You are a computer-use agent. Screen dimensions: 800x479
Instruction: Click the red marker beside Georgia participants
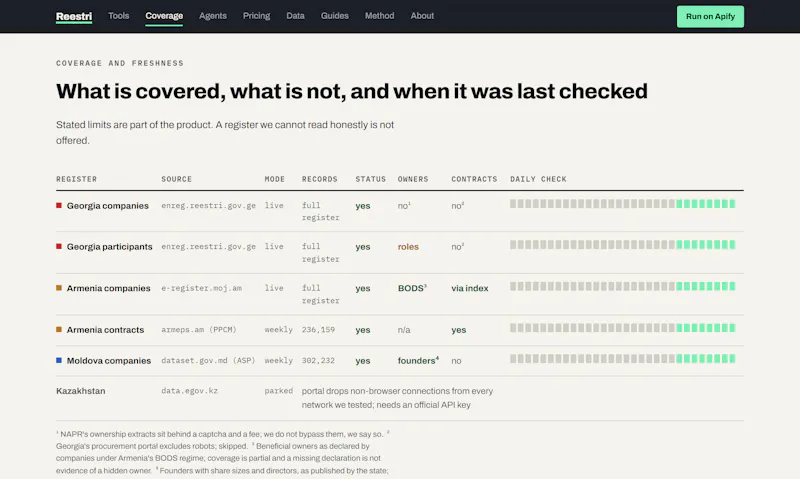pyautogui.click(x=59, y=246)
